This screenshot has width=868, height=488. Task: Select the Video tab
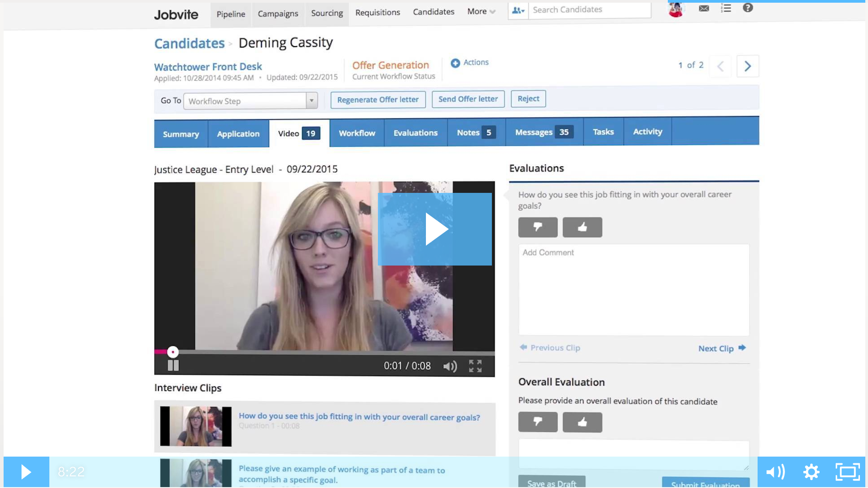click(x=299, y=133)
